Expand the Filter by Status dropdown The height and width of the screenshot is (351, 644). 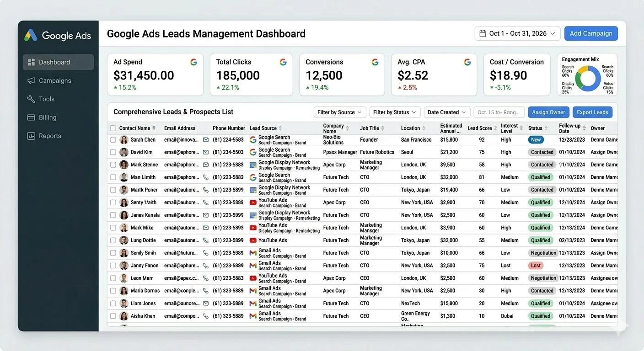[x=395, y=112]
